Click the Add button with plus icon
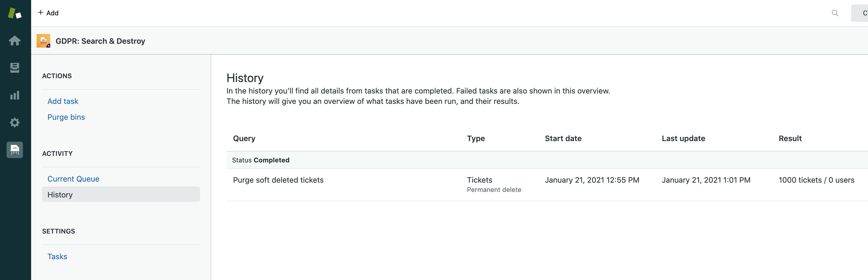Image resolution: width=868 pixels, height=280 pixels. pyautogui.click(x=48, y=13)
